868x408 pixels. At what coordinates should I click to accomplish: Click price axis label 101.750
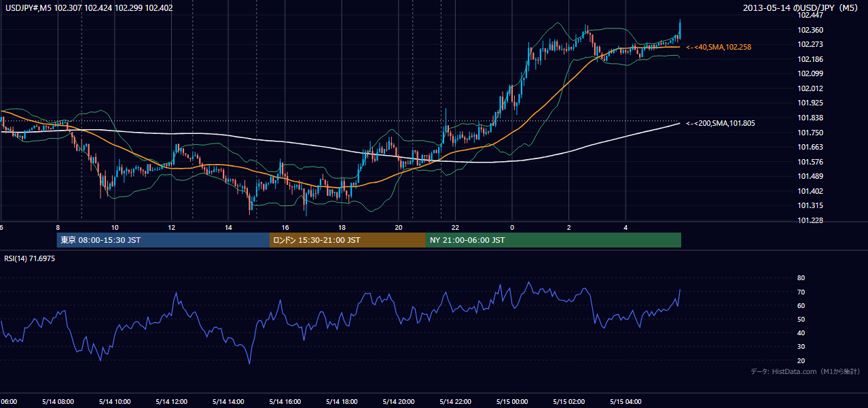(x=810, y=133)
